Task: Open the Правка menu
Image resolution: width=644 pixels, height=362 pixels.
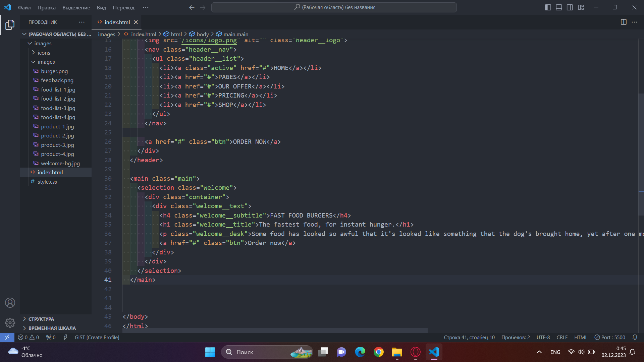Action: pos(47,7)
